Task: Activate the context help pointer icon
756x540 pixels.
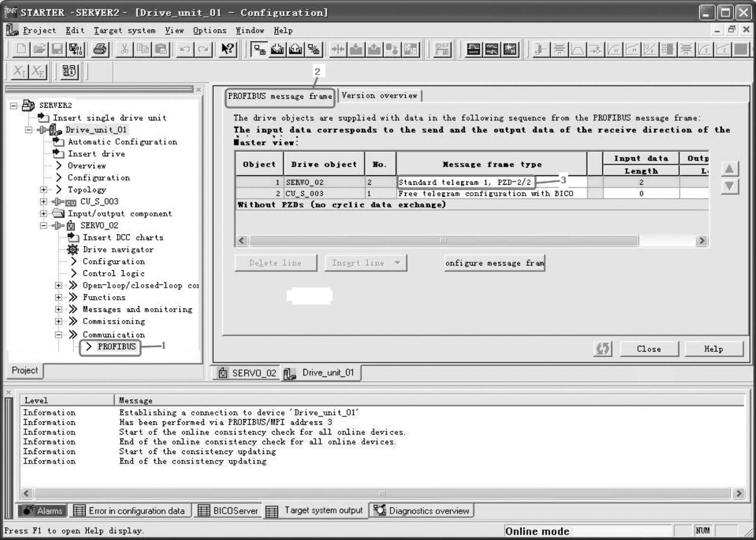Action: click(x=228, y=49)
